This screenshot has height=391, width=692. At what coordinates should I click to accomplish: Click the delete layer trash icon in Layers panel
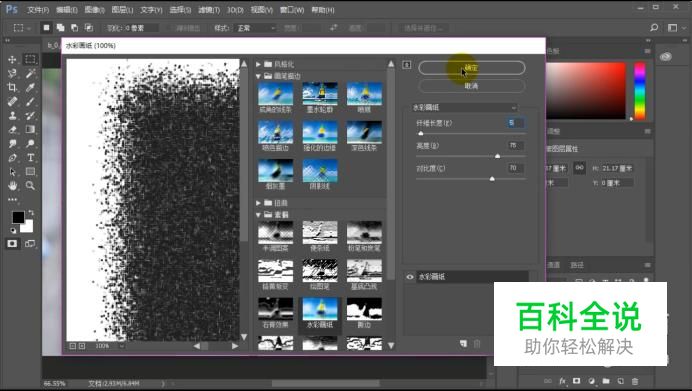[635, 381]
